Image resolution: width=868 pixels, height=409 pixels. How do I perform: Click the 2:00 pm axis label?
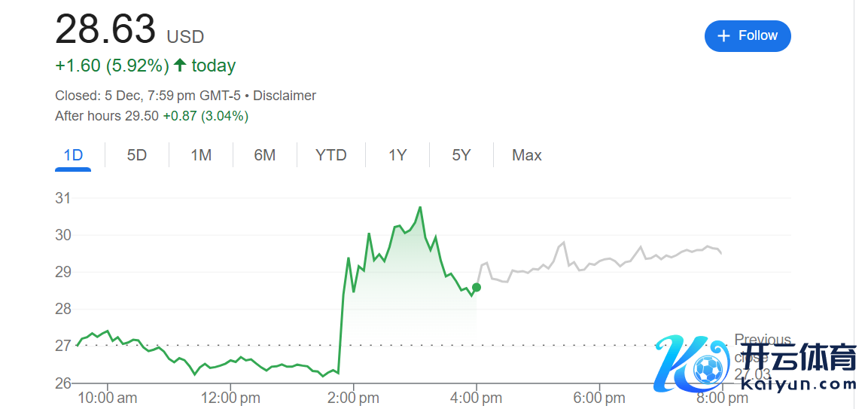(x=354, y=397)
